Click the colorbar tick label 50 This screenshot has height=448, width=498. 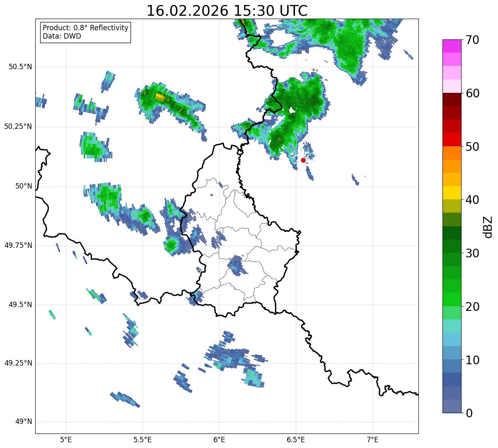click(472, 147)
